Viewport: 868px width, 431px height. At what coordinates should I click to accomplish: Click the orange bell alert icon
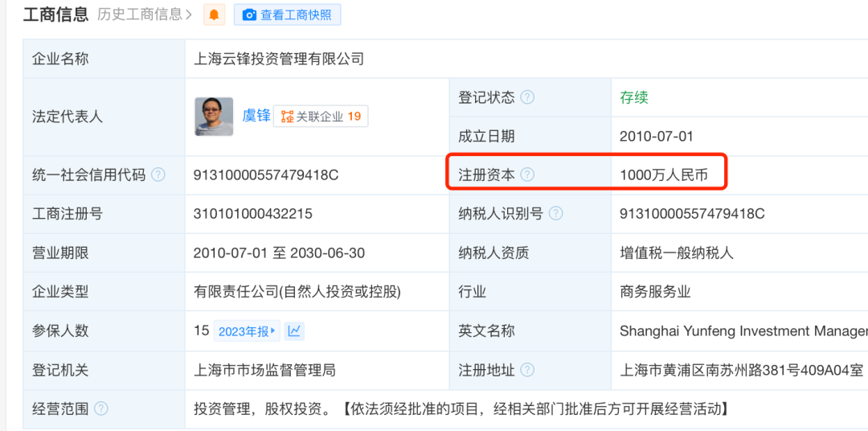215,15
